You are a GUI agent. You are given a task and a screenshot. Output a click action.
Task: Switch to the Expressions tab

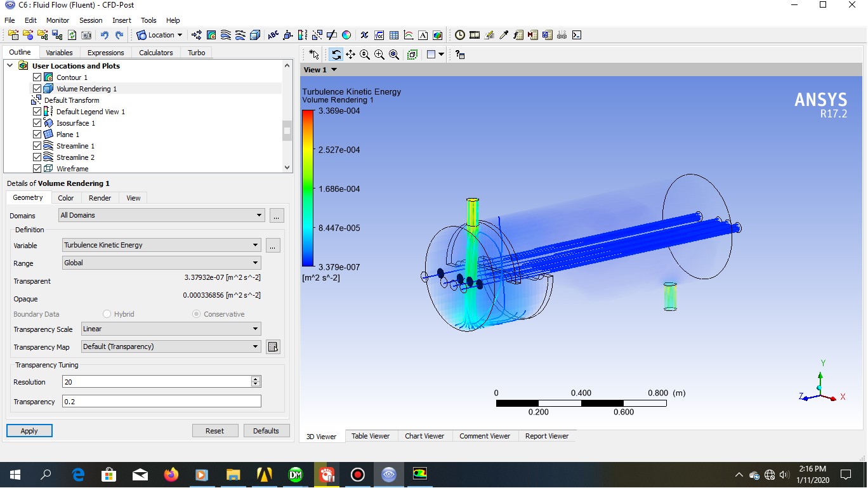(x=105, y=52)
